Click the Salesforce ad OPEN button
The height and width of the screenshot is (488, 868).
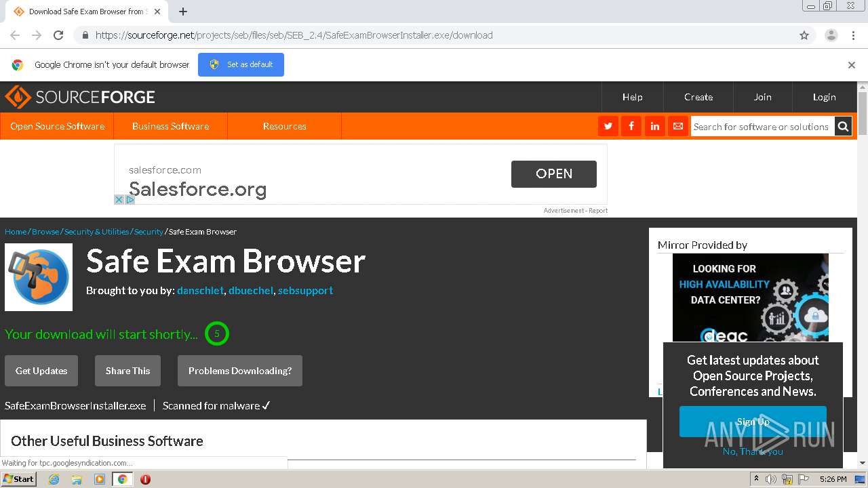tap(554, 174)
